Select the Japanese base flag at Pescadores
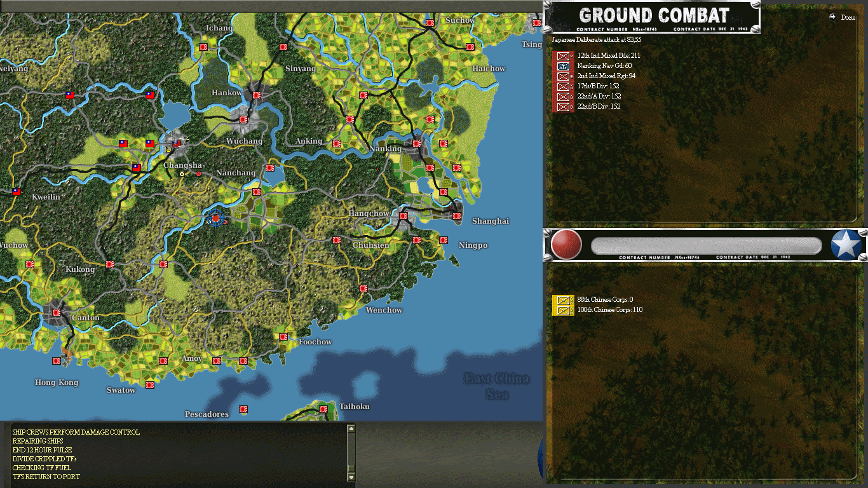Viewport: 868px width, 488px height. coord(243,409)
